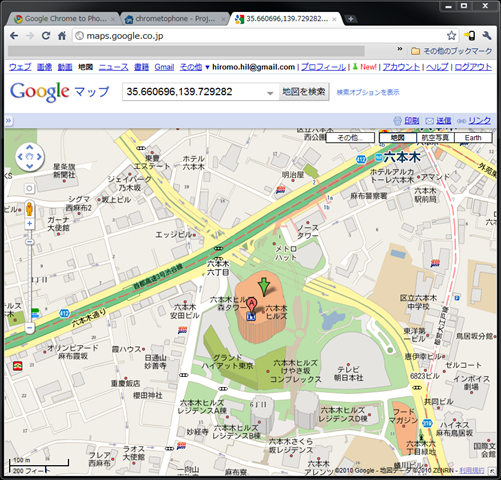Pan the map up with the arrow
Viewport: 501px width, 480px height.
click(30, 147)
